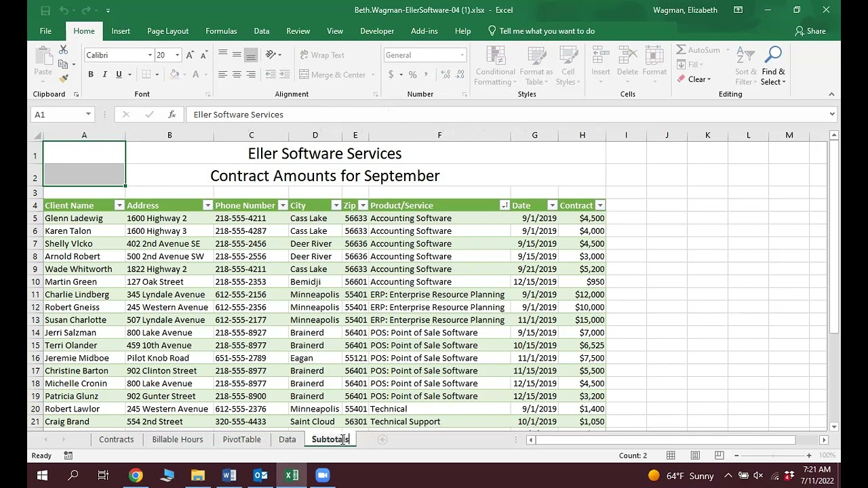Switch to the PivotTable sheet tab
This screenshot has height=488, width=868.
click(241, 439)
